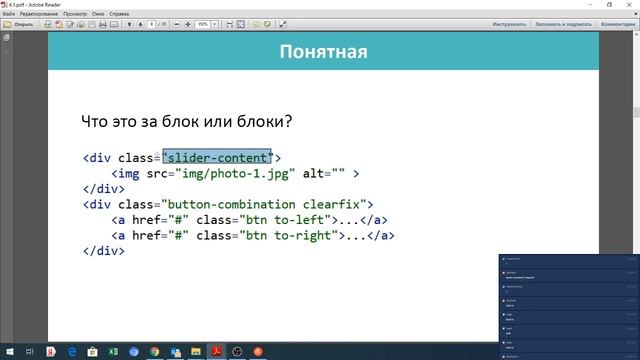640x360 pixels.
Task: Click the text 'Что это за блок или блоки?'
Action: [x=187, y=121]
